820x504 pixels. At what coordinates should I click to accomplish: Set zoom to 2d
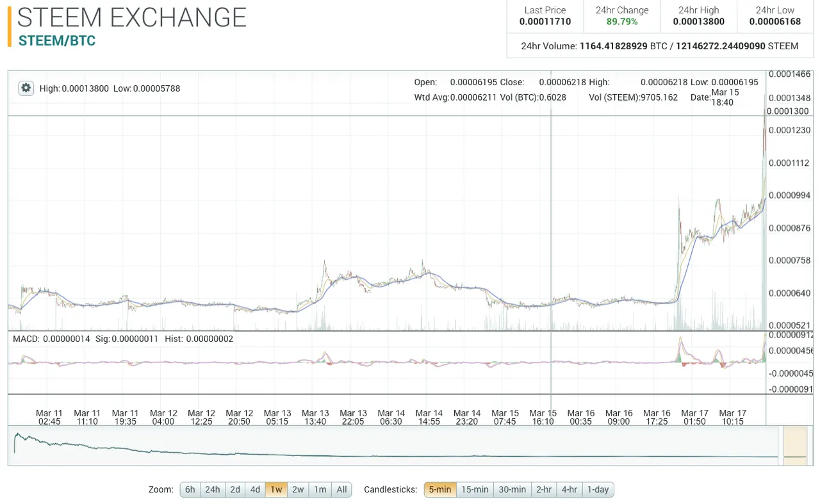click(x=235, y=490)
